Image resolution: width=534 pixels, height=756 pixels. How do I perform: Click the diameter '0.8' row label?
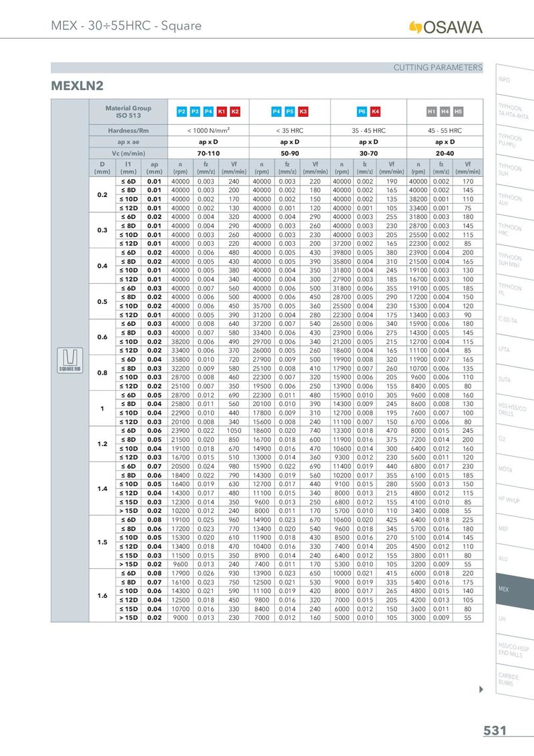(x=102, y=373)
